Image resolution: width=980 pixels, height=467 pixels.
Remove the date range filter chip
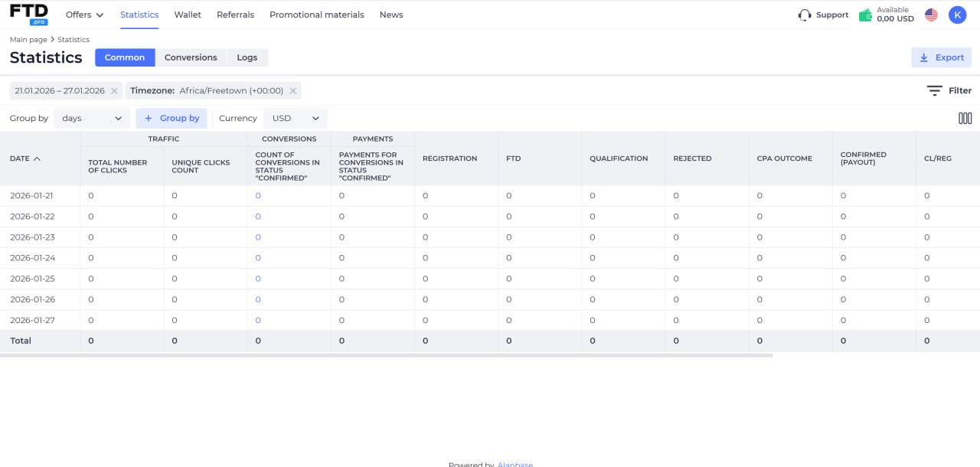pos(114,91)
